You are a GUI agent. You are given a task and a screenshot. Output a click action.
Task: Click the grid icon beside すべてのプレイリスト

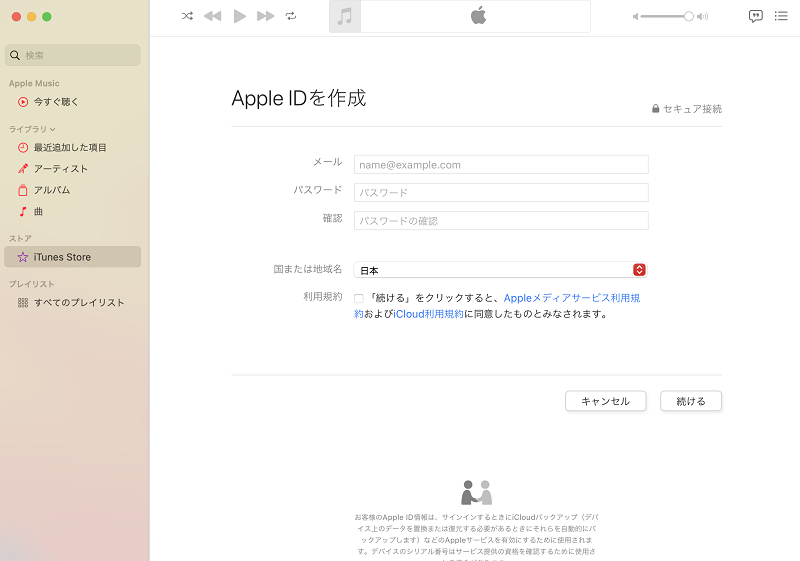[23, 303]
